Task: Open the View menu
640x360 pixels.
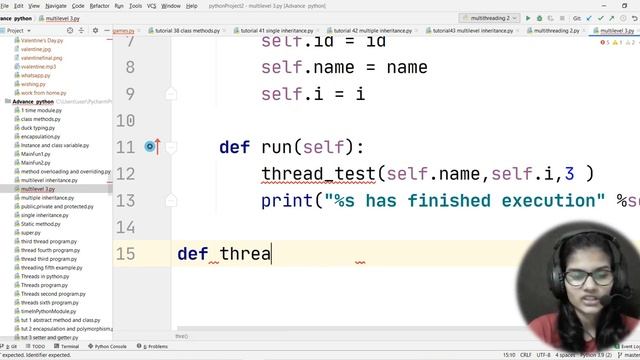Action: pyautogui.click(x=34, y=6)
